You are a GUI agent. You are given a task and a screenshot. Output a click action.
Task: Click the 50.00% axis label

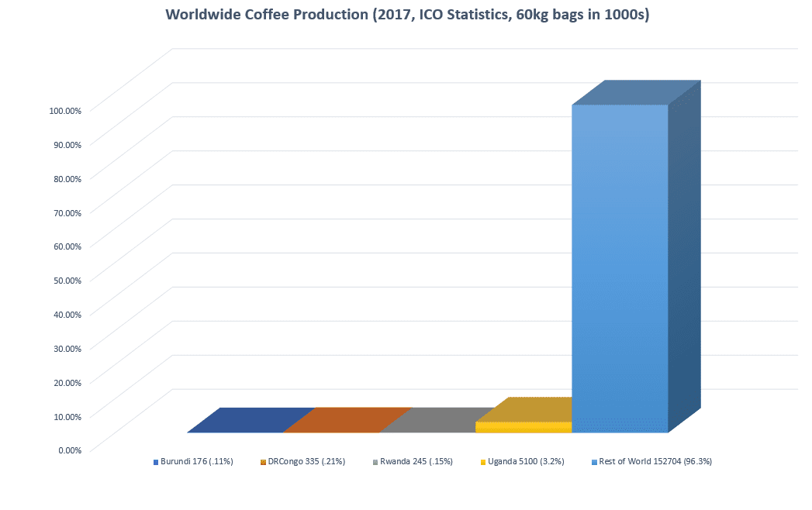(67, 280)
